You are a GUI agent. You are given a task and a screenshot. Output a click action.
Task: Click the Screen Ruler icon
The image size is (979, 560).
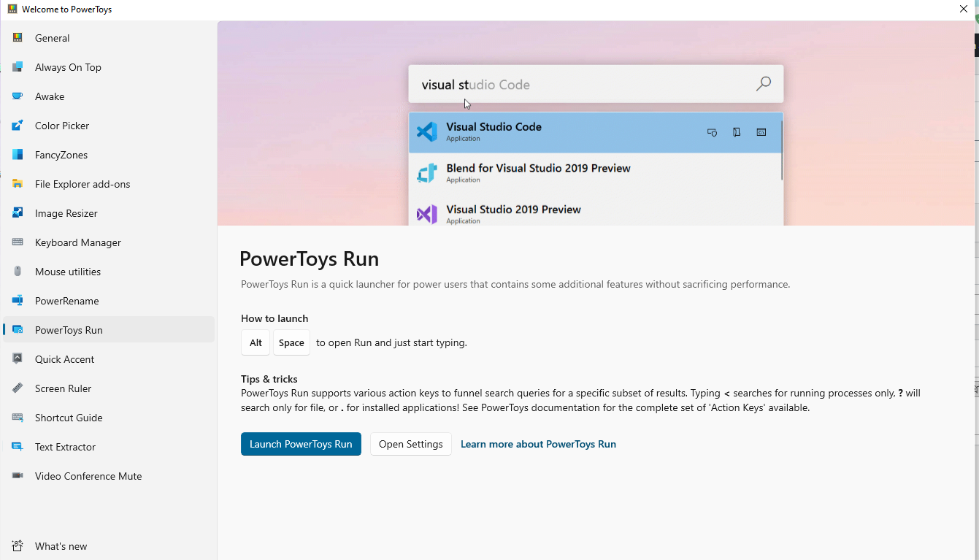[18, 388]
